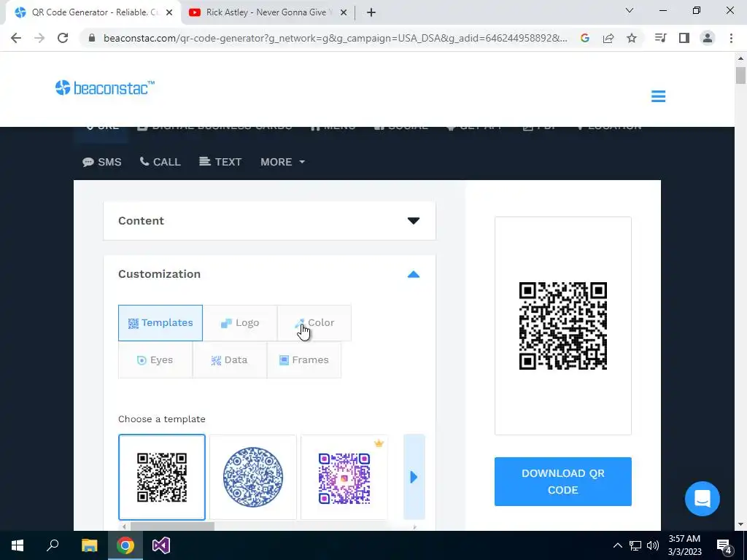Image resolution: width=747 pixels, height=560 pixels.
Task: Click the address bar URL
Action: pos(336,38)
